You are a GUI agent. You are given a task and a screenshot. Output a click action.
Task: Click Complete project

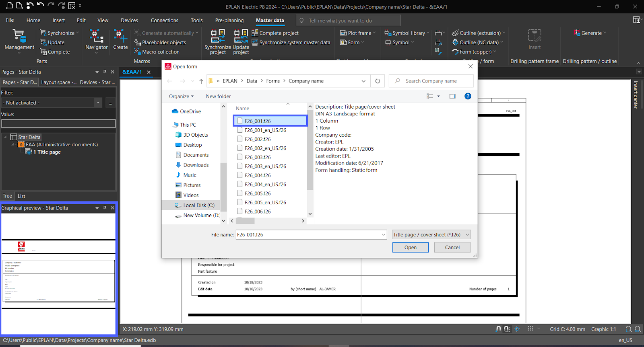pos(275,33)
